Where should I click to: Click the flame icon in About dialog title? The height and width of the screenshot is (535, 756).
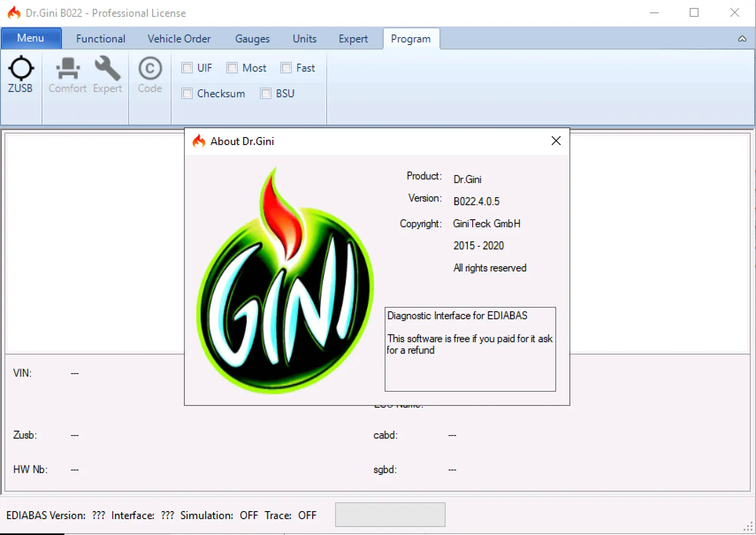[x=199, y=141]
